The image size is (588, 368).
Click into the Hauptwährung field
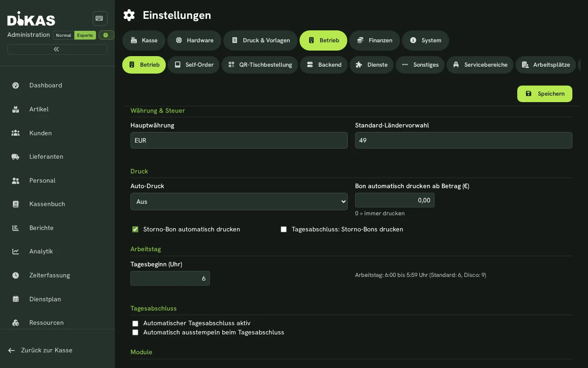tap(239, 140)
